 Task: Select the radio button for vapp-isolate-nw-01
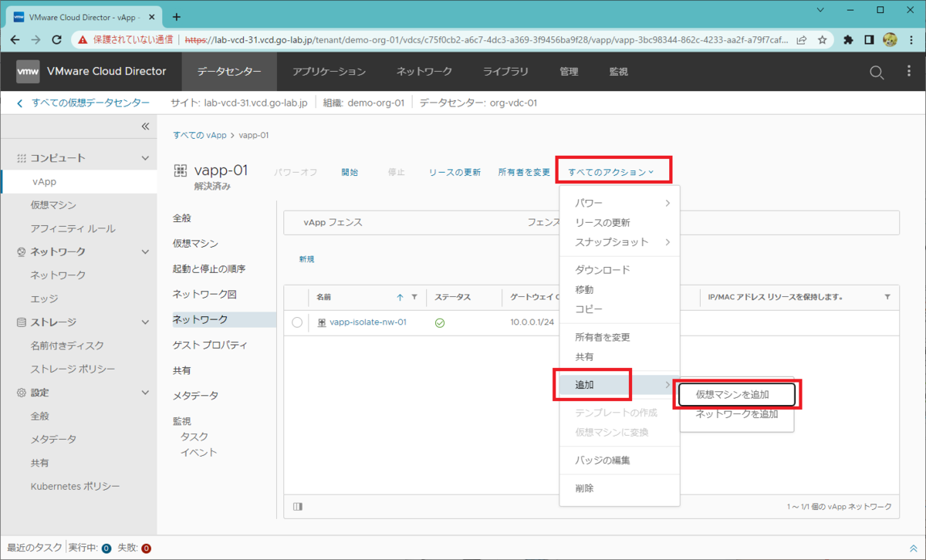(297, 322)
